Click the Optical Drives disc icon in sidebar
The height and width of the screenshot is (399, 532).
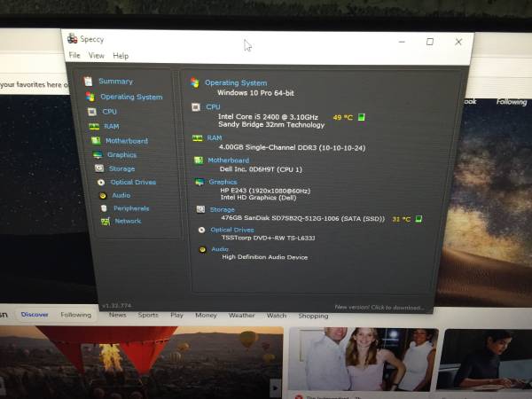pos(101,183)
